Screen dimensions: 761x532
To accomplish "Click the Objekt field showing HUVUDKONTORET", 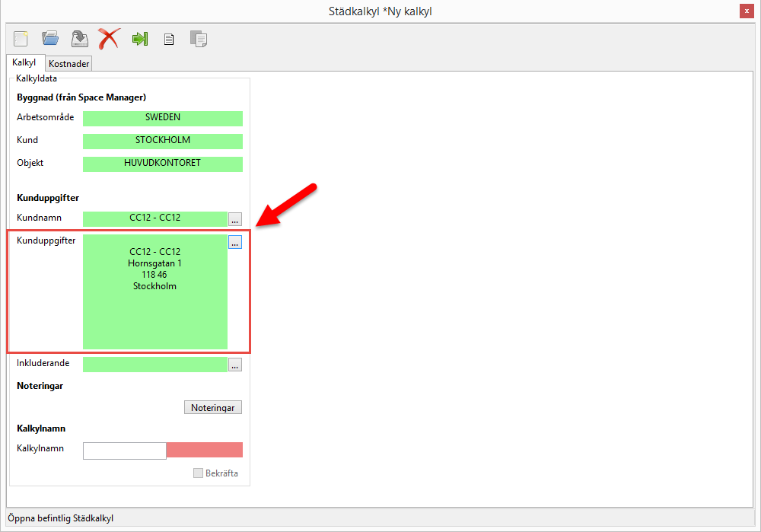I will pyautogui.click(x=162, y=164).
